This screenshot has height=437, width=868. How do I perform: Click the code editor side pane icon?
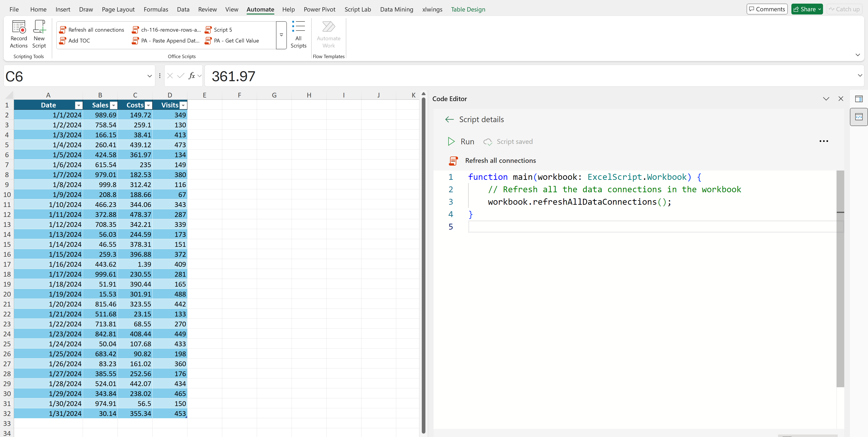[x=859, y=117]
